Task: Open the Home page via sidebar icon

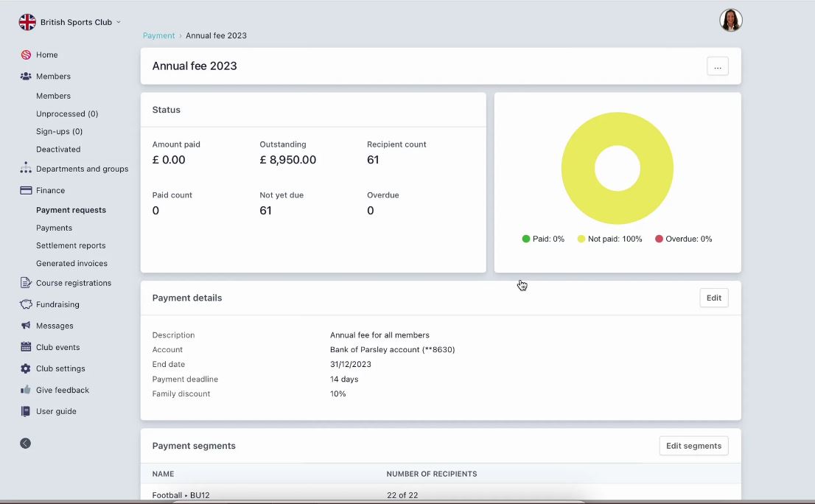Action: pyautogui.click(x=27, y=55)
